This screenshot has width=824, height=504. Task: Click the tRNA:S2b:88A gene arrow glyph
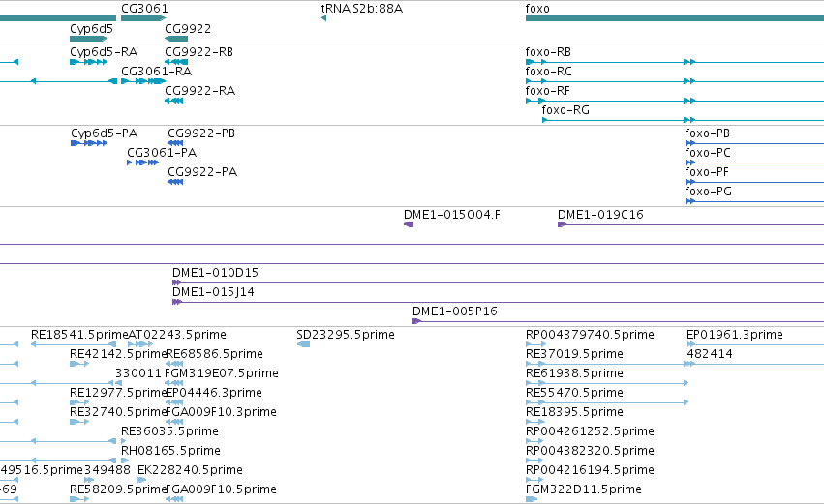pos(323,18)
